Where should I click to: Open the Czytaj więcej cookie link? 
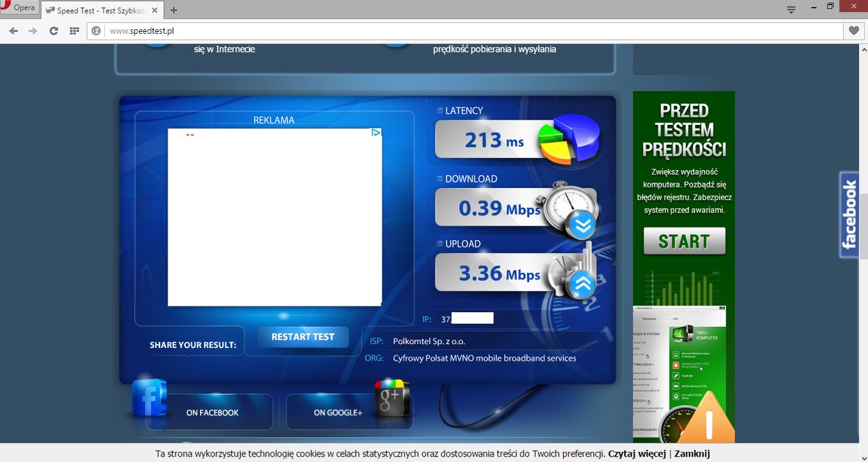coord(637,454)
